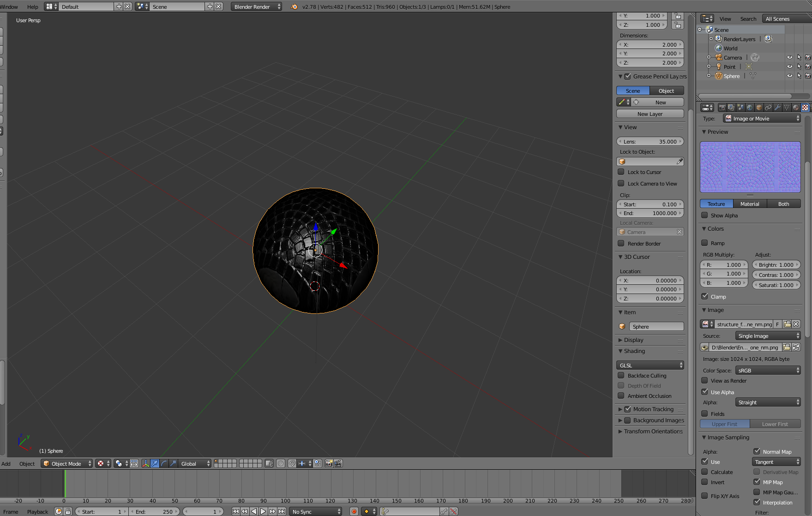Open the Constraints properties tab (chain icon)
Image resolution: width=812 pixels, height=516 pixels.
768,108
